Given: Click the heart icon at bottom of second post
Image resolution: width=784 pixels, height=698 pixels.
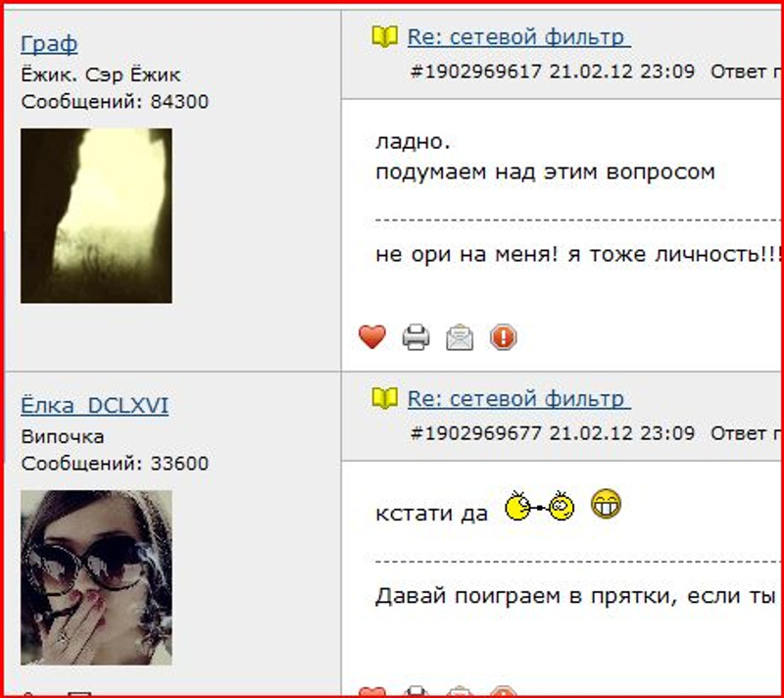Looking at the screenshot, I should click(x=372, y=691).
